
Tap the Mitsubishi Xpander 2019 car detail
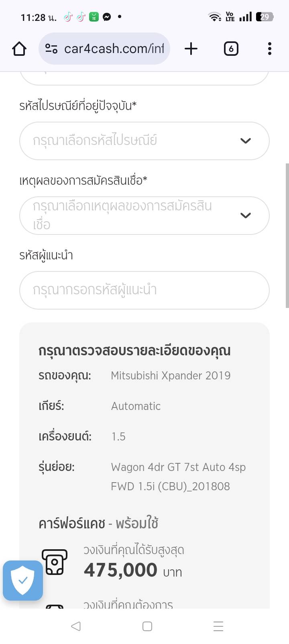point(171,376)
